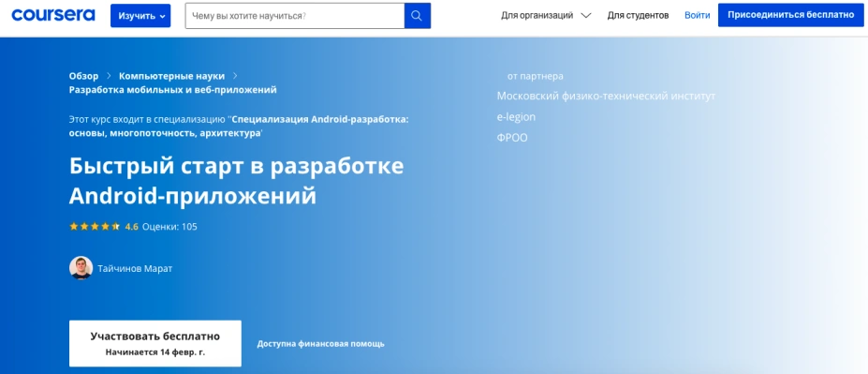
Task: Click the ФРОО partner name
Action: click(512, 138)
